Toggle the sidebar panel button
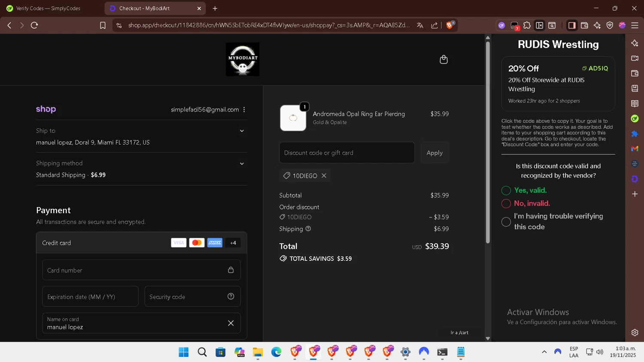644x362 pixels. [571, 25]
